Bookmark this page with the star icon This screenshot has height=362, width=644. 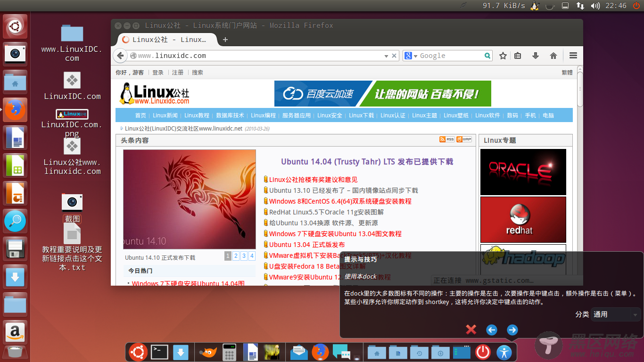[503, 56]
